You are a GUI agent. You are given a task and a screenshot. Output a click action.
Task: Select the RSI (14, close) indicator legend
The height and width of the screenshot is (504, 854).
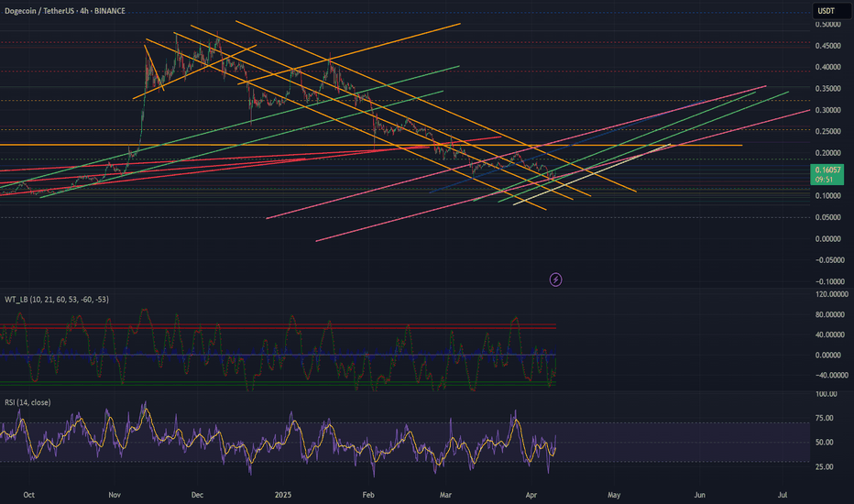[27, 402]
